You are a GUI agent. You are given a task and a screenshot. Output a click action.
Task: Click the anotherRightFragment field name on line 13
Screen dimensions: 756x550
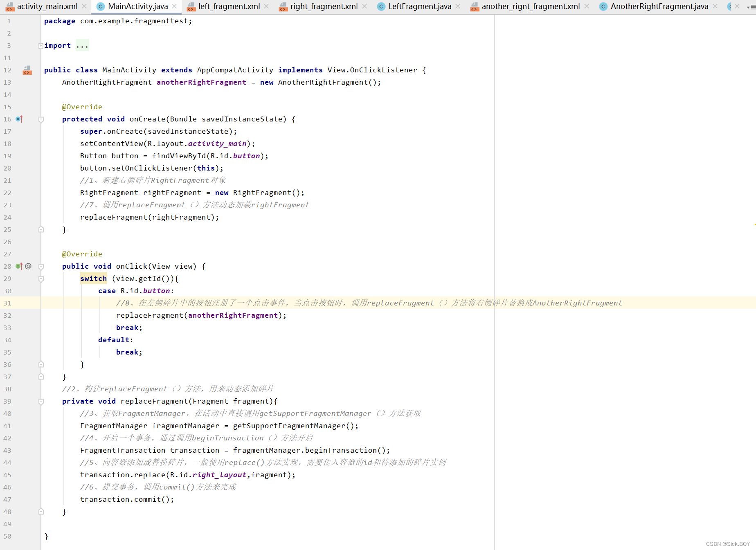tap(202, 82)
